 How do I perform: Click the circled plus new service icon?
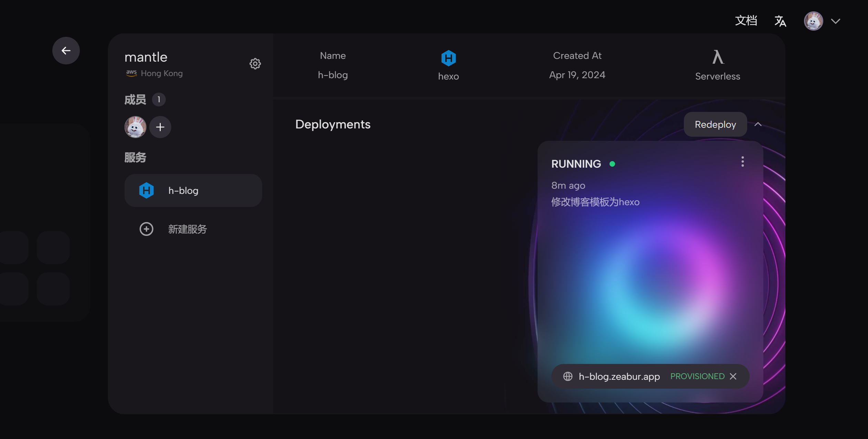tap(146, 229)
